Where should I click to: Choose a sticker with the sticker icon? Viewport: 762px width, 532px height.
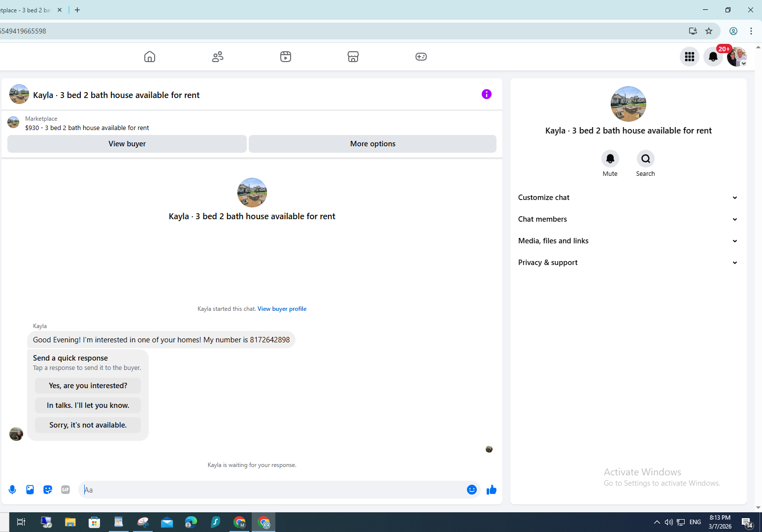click(x=48, y=490)
